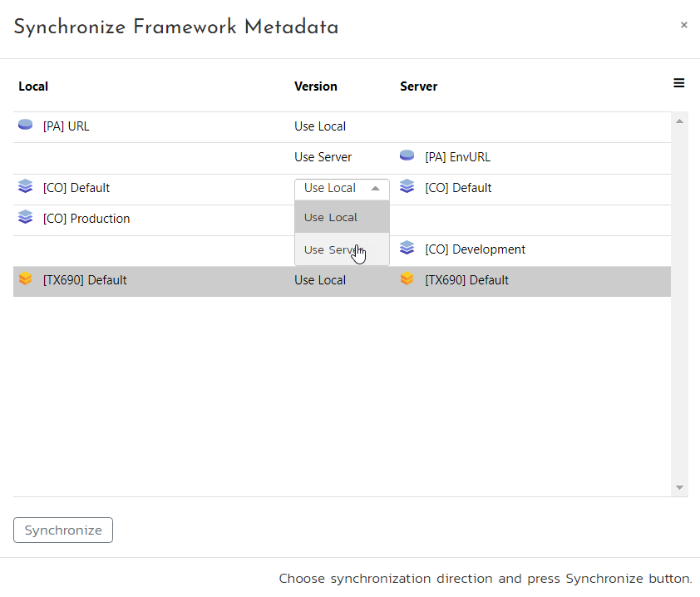Click the local [TX690] Default orange icon
The image size is (700, 597).
pyautogui.click(x=25, y=279)
